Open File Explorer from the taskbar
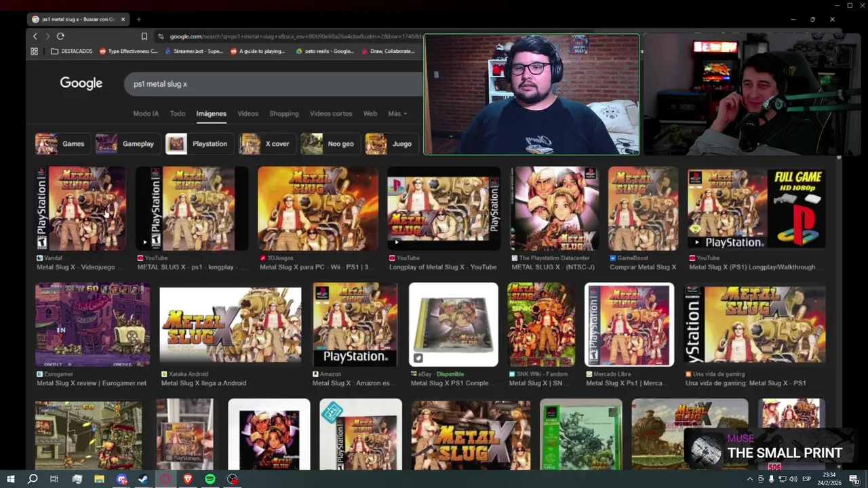Image resolution: width=868 pixels, height=488 pixels. (99, 479)
